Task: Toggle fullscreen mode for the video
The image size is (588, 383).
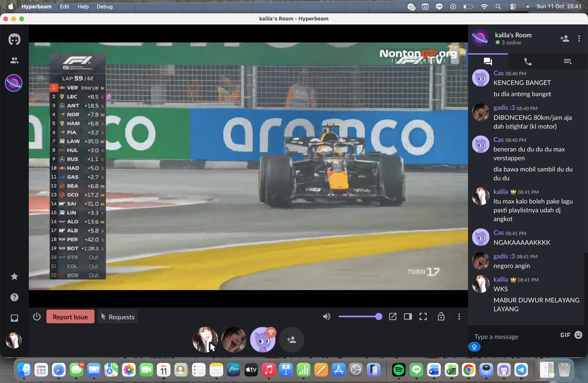Action: [423, 317]
